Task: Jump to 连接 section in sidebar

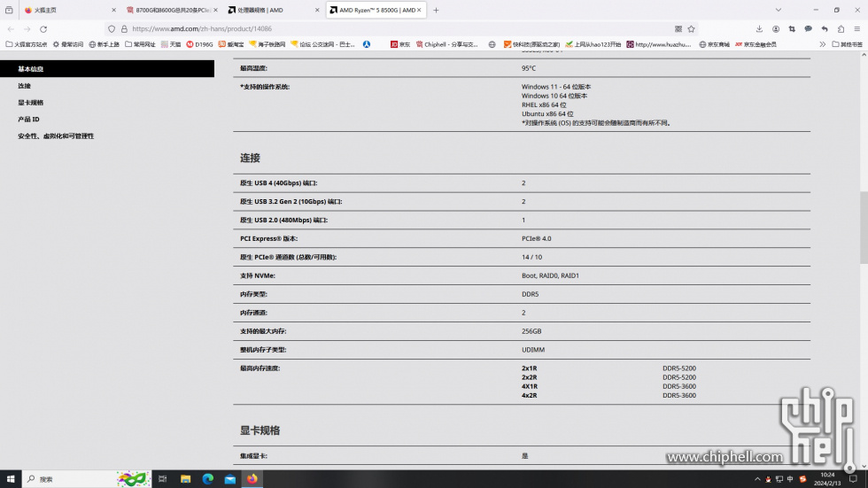Action: pos(25,86)
